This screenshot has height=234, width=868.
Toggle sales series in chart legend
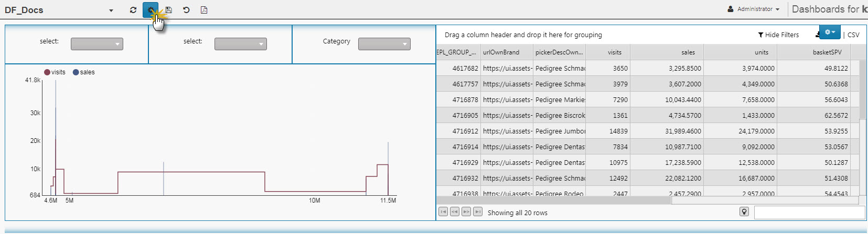(84, 72)
